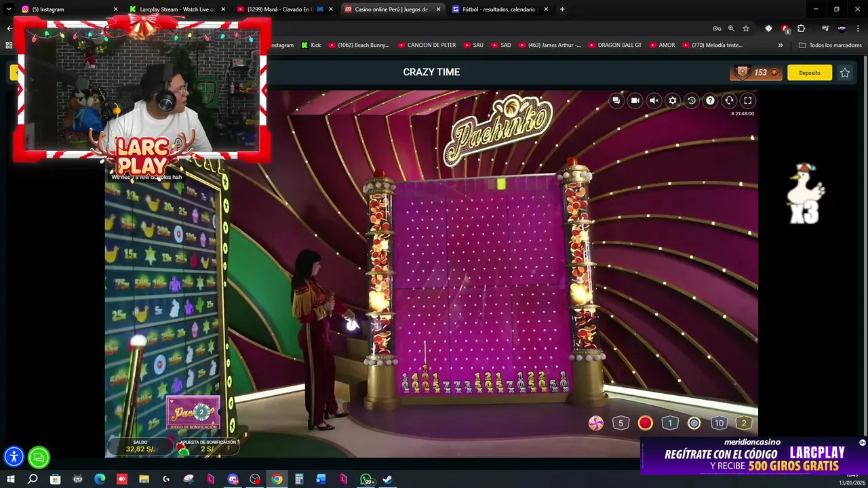Viewport: 868px width, 488px height.
Task: Click the zoom magnifier in address bar
Action: 731,28
